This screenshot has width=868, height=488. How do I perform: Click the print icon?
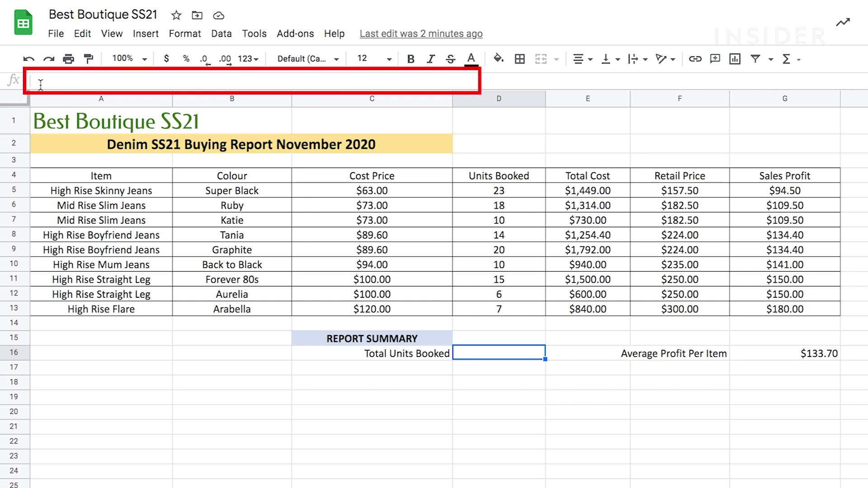click(68, 59)
